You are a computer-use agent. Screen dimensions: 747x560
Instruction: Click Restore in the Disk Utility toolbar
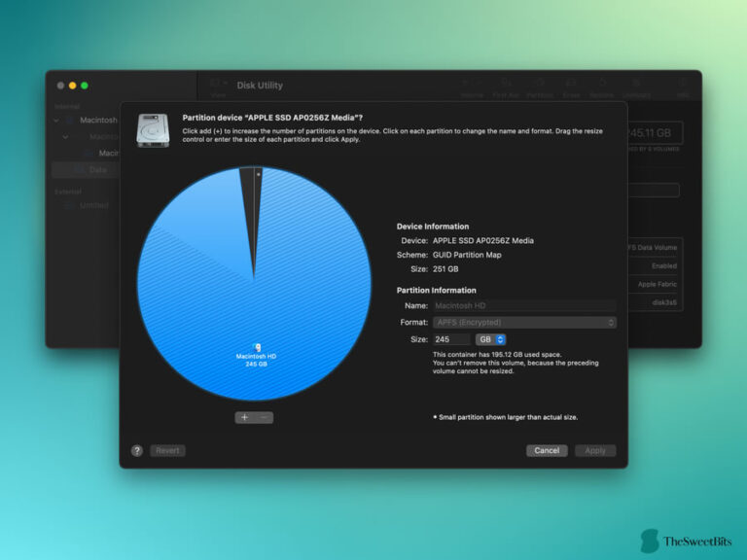click(602, 88)
